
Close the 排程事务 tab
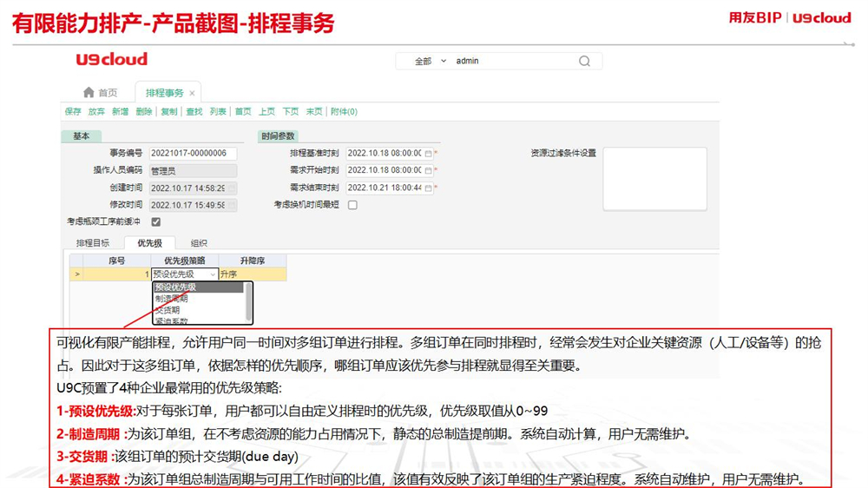coord(192,93)
